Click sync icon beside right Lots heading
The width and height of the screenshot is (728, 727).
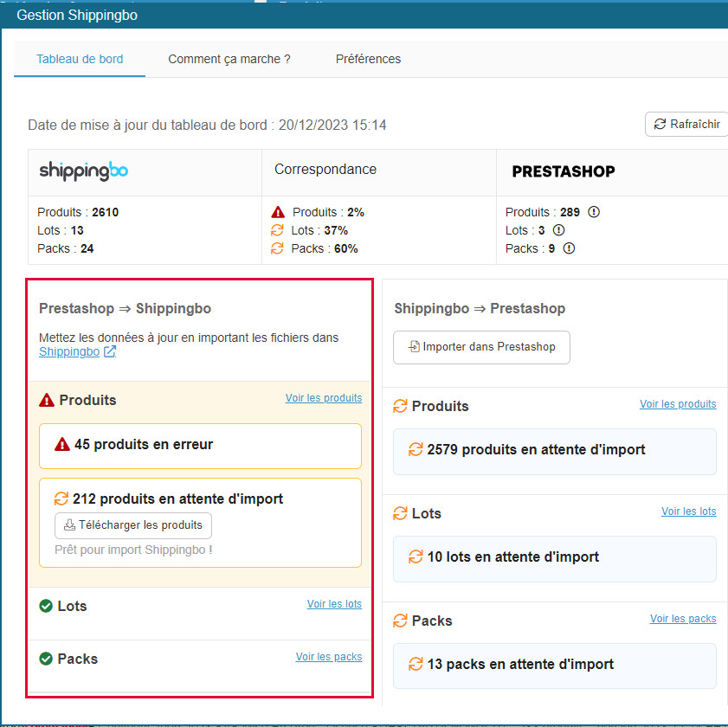coord(400,513)
